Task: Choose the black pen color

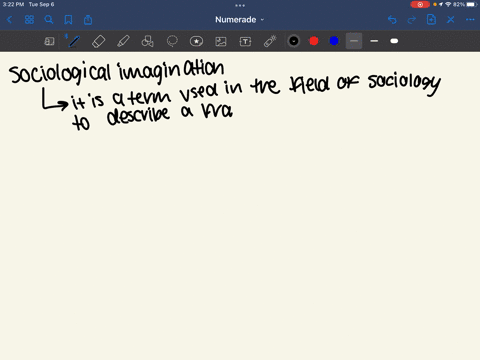Action: pyautogui.click(x=294, y=41)
